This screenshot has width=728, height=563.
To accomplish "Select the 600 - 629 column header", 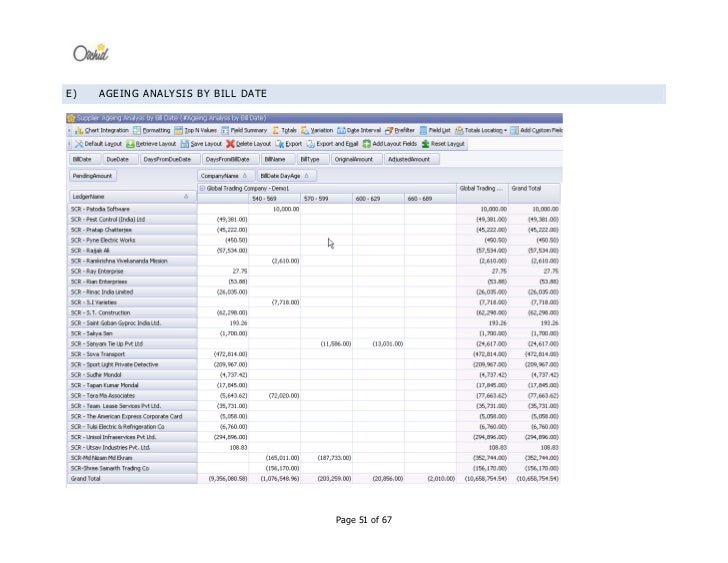I will tap(378, 199).
